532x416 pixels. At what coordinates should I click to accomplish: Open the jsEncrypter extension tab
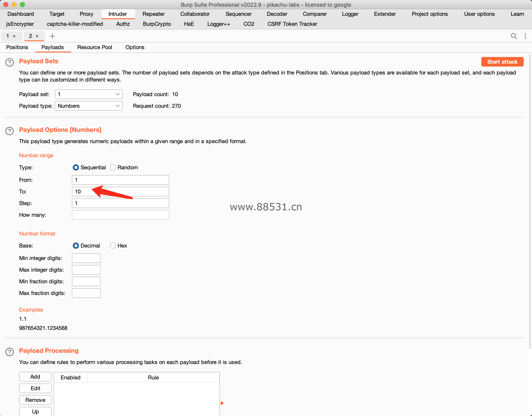click(20, 24)
